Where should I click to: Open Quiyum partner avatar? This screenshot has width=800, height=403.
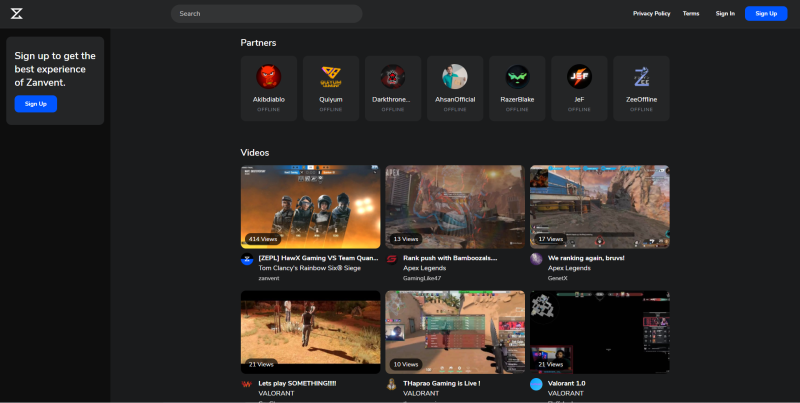(331, 77)
